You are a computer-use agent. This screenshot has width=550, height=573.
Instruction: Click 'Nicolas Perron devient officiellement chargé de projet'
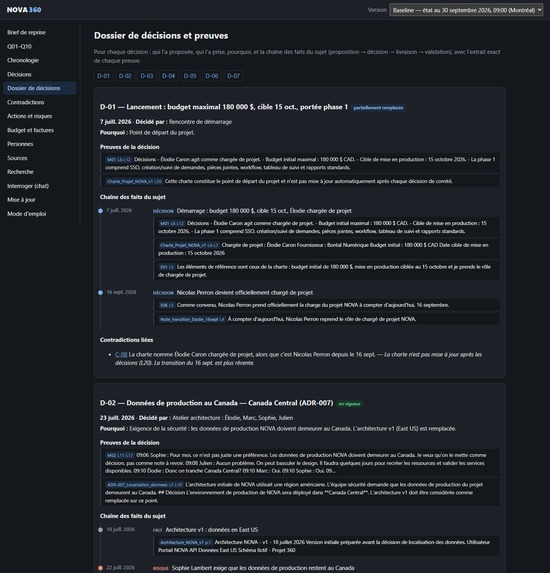[x=245, y=293]
